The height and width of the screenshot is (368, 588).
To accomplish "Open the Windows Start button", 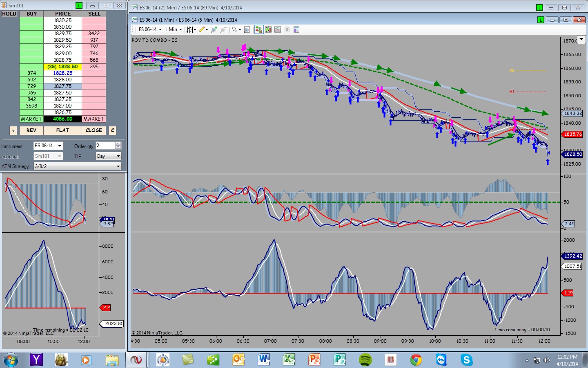I will tap(11, 360).
